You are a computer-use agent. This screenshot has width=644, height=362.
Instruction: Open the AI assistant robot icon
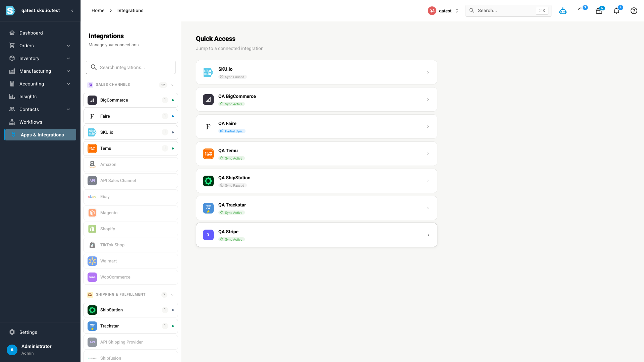(x=563, y=11)
